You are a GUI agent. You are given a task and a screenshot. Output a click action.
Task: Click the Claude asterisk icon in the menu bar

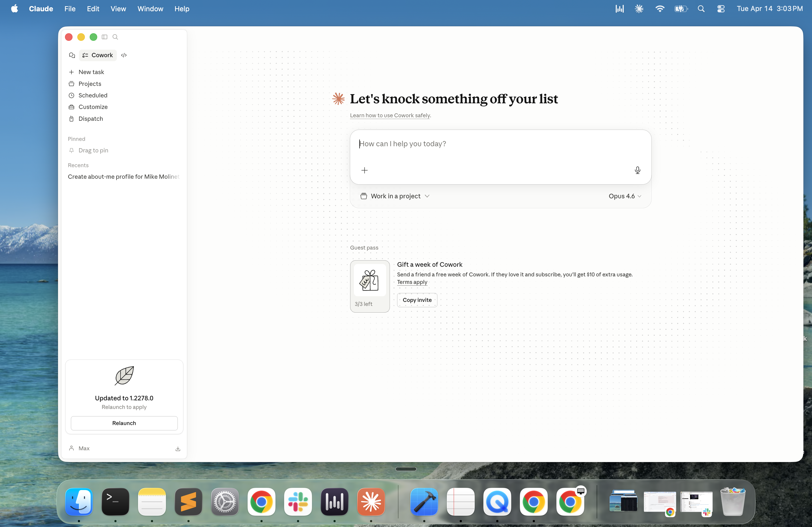(639, 9)
